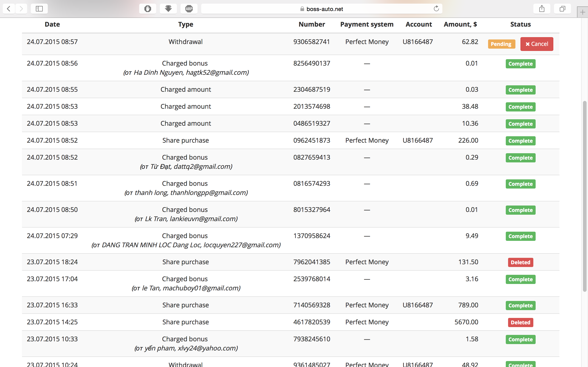Click the Amount, $ column header

click(x=460, y=24)
